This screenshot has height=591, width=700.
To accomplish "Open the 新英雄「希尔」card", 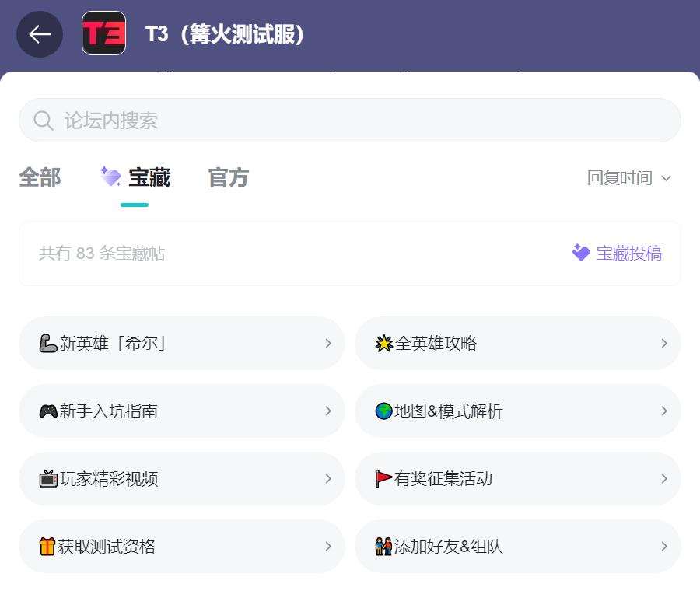I will 181,343.
